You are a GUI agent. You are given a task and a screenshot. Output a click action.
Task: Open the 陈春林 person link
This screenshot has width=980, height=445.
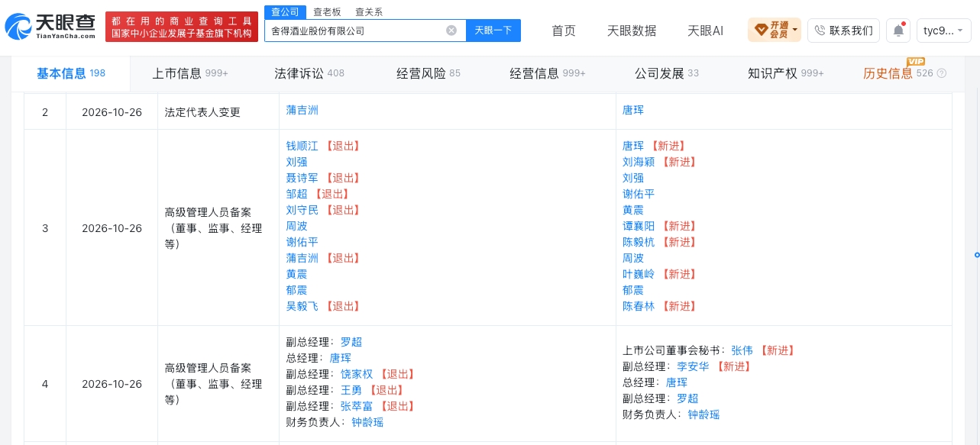[639, 306]
